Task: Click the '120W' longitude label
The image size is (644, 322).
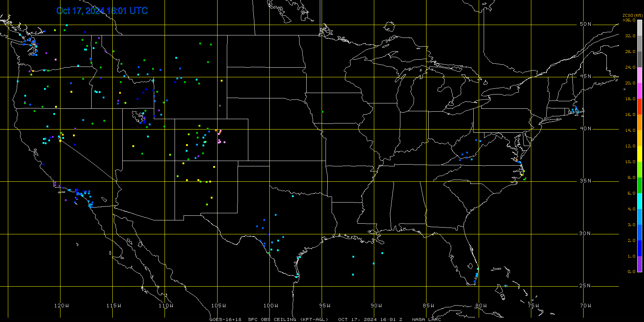Action: (62, 306)
